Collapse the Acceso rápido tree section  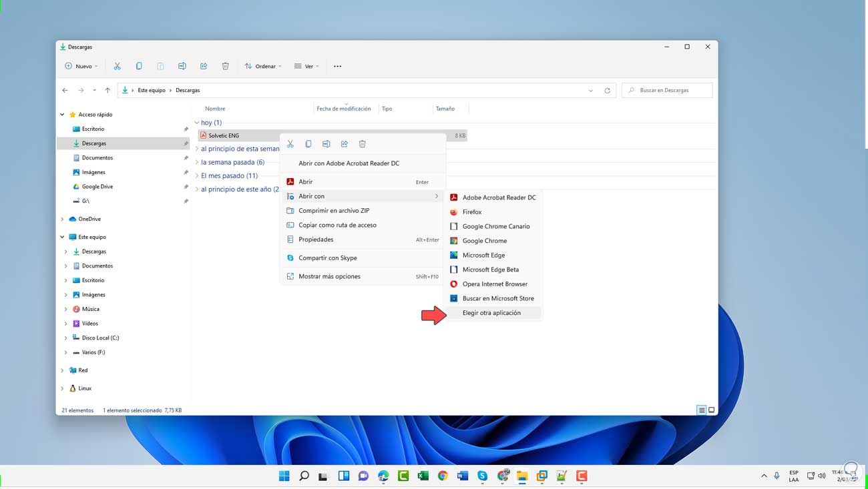pyautogui.click(x=63, y=115)
